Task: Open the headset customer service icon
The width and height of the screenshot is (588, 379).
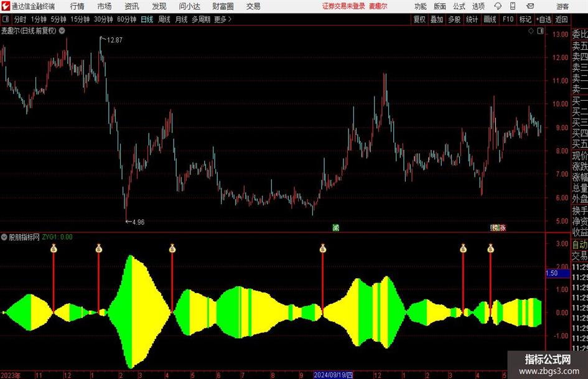Action: tap(498, 6)
